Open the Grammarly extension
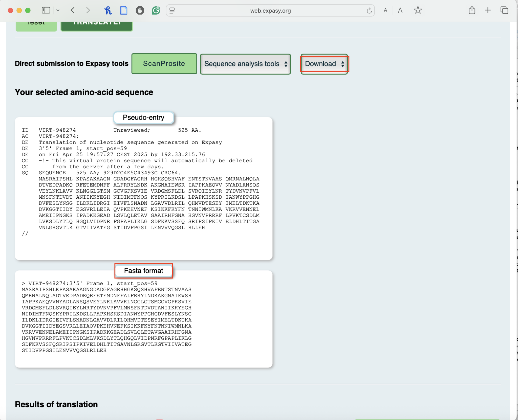 tap(156, 10)
